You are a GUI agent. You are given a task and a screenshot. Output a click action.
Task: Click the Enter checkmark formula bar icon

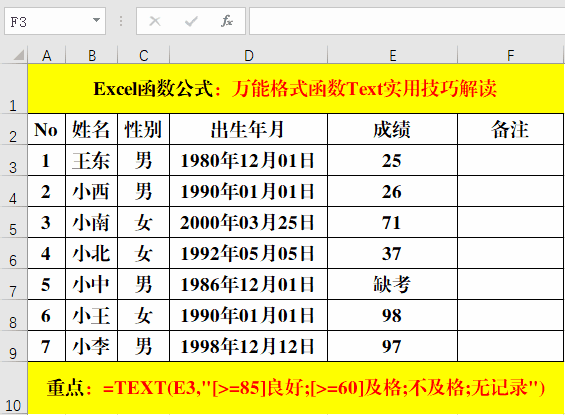pyautogui.click(x=191, y=21)
